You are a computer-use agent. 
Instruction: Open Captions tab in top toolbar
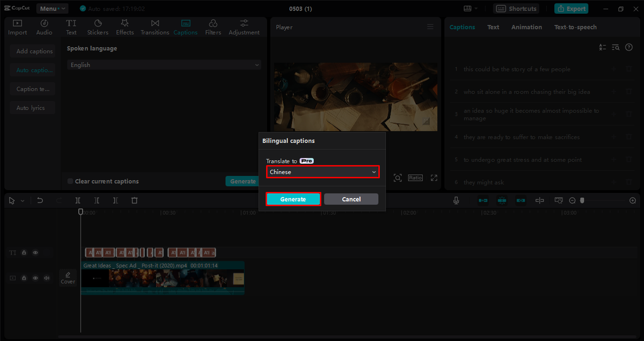pos(185,27)
